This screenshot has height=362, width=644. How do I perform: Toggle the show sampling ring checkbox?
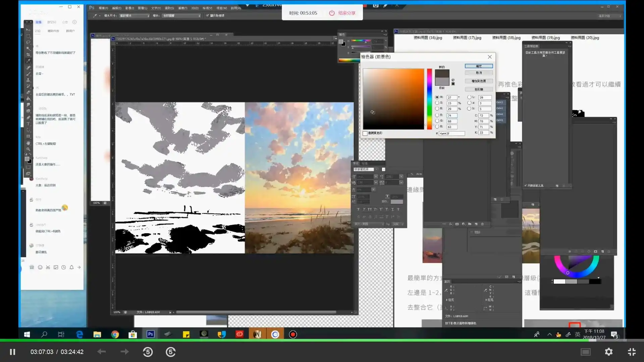207,15
